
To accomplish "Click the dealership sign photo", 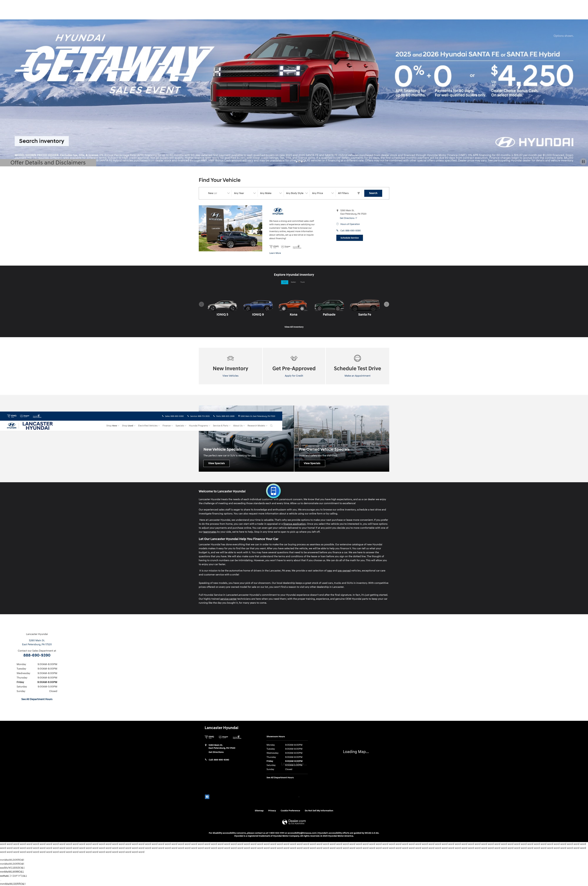I will click(230, 228).
